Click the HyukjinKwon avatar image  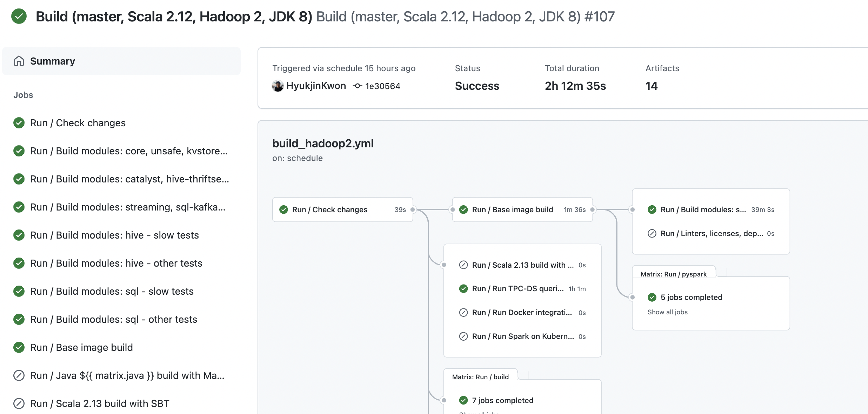[278, 86]
